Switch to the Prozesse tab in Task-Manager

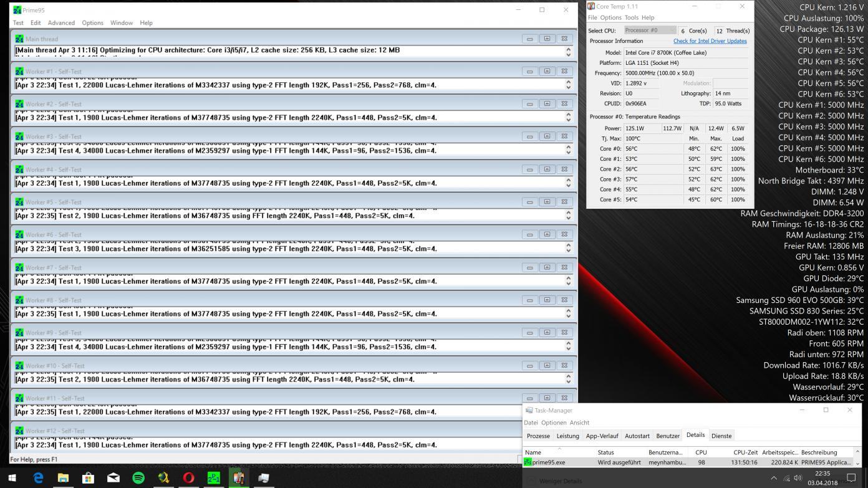pyautogui.click(x=538, y=436)
